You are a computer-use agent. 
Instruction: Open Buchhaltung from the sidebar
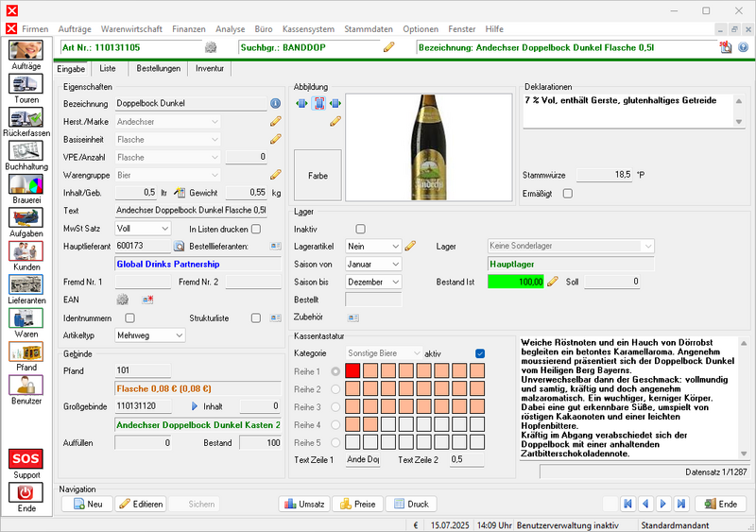tap(26, 153)
